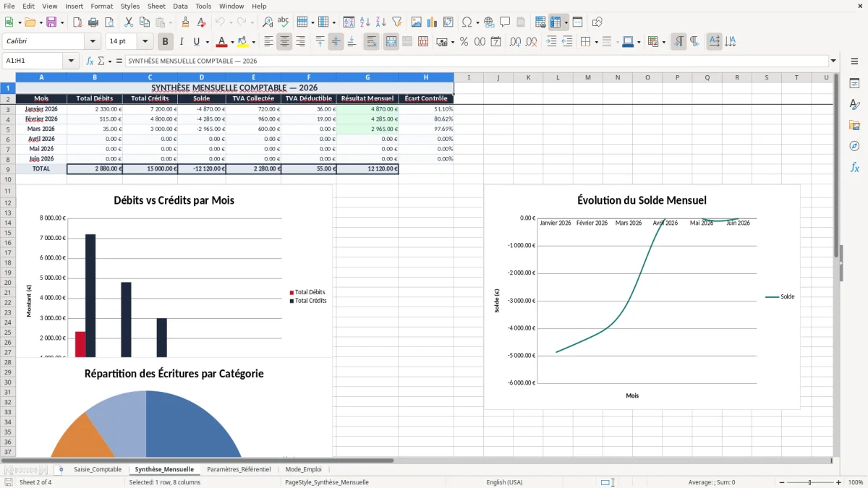The image size is (868, 488).
Task: Open the Data menu
Action: point(180,6)
